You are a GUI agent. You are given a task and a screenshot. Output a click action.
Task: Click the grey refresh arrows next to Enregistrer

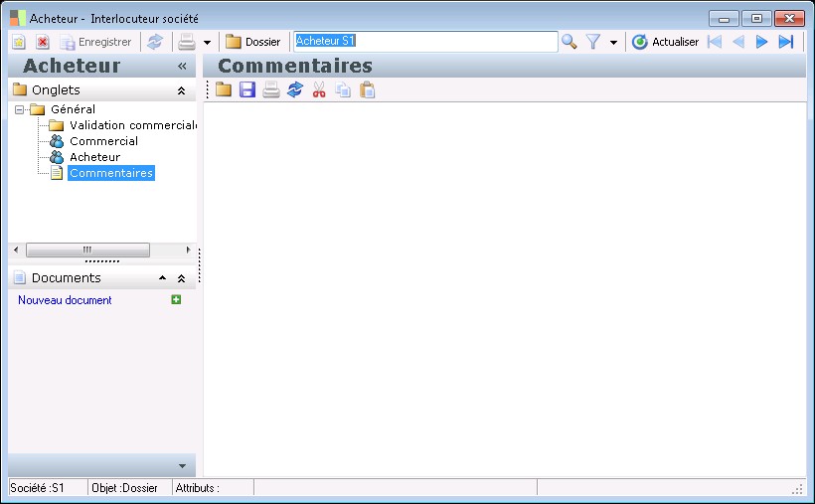pyautogui.click(x=155, y=42)
